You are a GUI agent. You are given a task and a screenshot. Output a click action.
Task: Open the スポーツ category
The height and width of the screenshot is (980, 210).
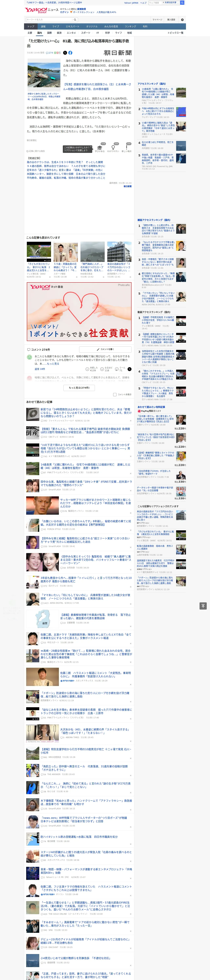click(x=86, y=33)
